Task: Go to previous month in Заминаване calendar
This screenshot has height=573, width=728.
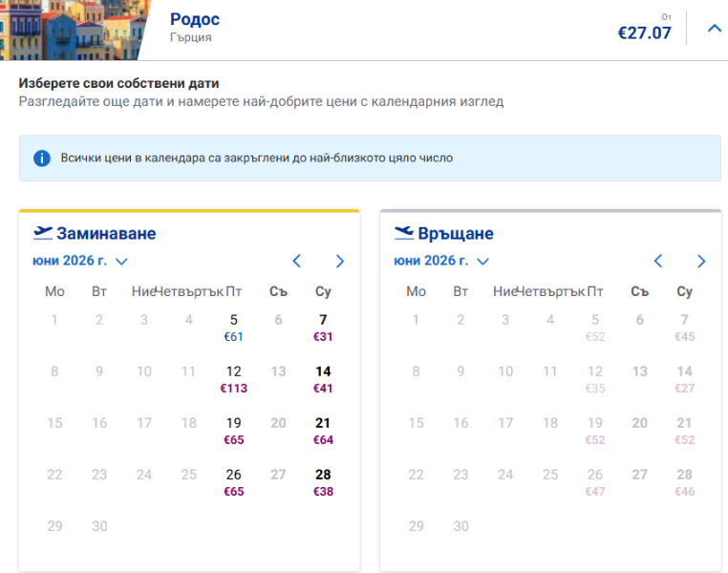Action: point(297,261)
